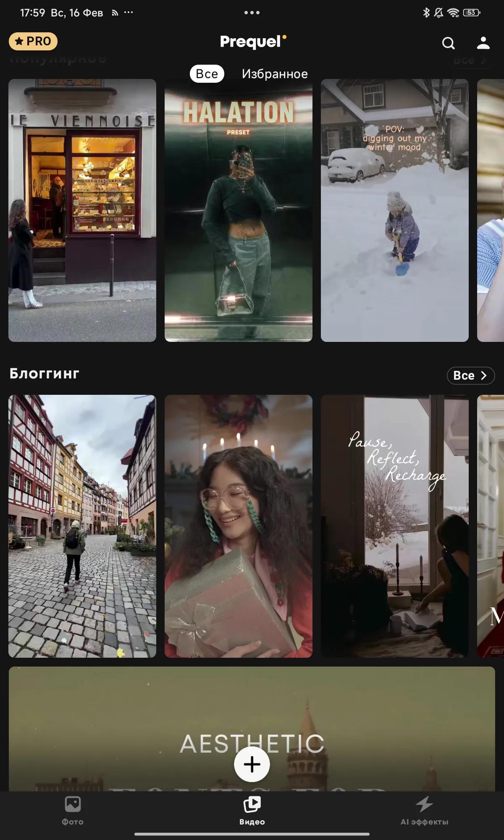Open the Viennoise bakery storefront template
Screen dimensions: 504x840
pos(82,210)
